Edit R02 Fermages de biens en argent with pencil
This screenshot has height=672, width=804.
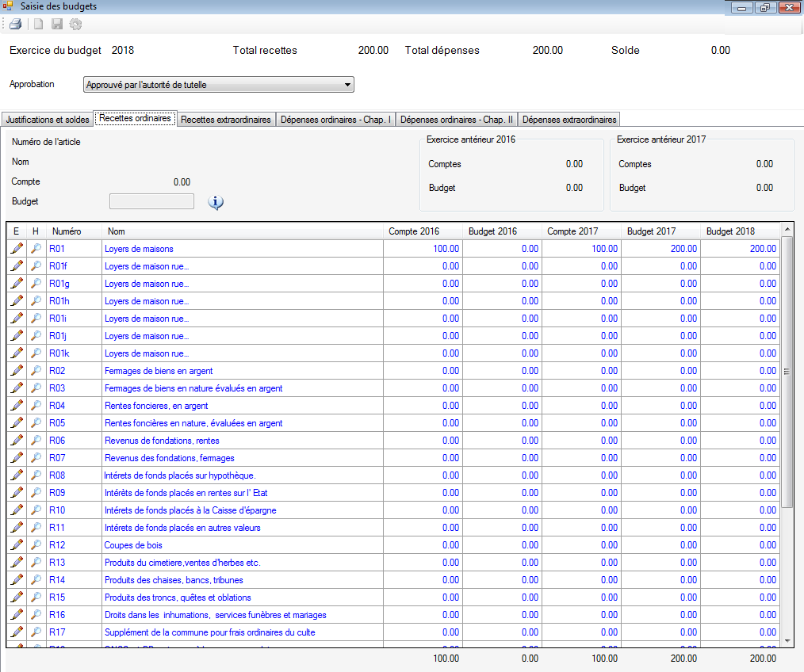click(x=17, y=371)
